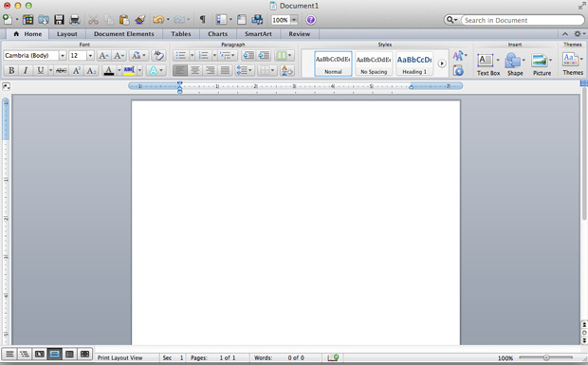
Task: Click the New Document icon
Action: tap(8, 19)
